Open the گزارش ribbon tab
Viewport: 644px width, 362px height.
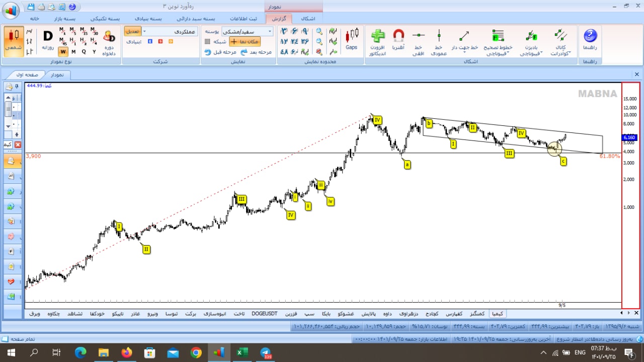click(x=278, y=18)
